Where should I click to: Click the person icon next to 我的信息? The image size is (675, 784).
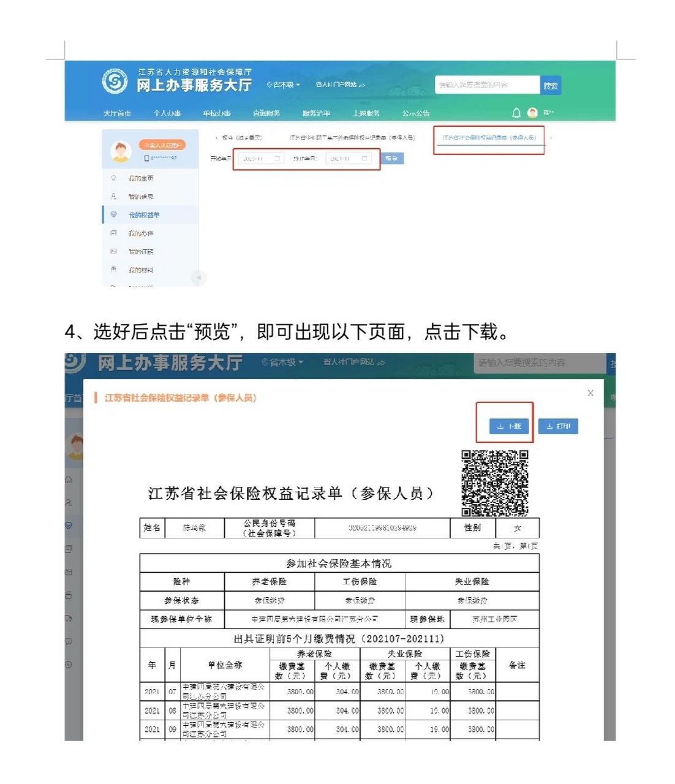tap(113, 197)
